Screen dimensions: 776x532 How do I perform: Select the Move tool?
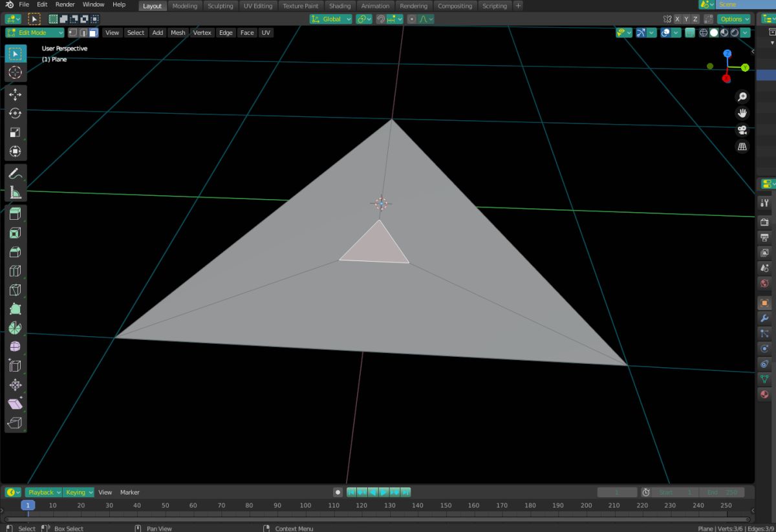[16, 94]
